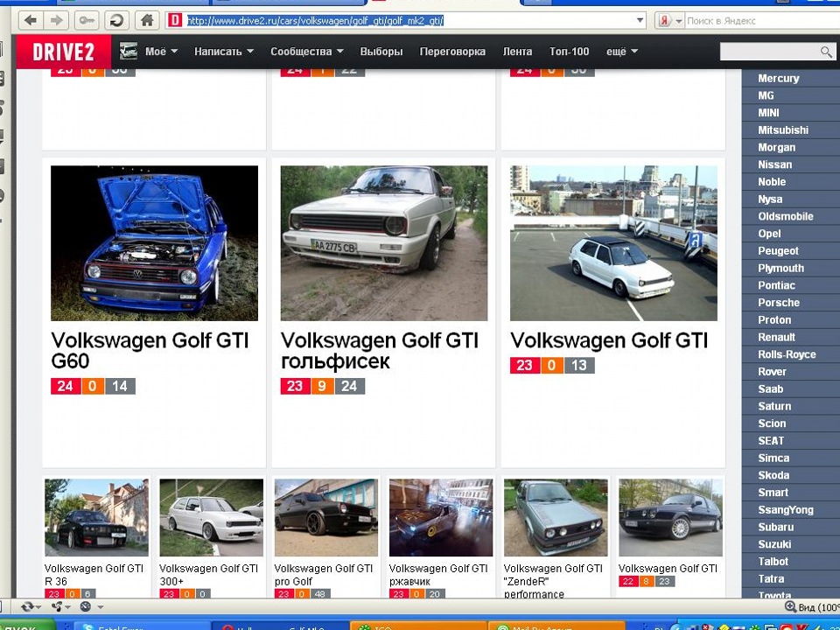Focus the Yandex search field
Image resolution: width=840 pixels, height=630 pixels.
(762, 20)
